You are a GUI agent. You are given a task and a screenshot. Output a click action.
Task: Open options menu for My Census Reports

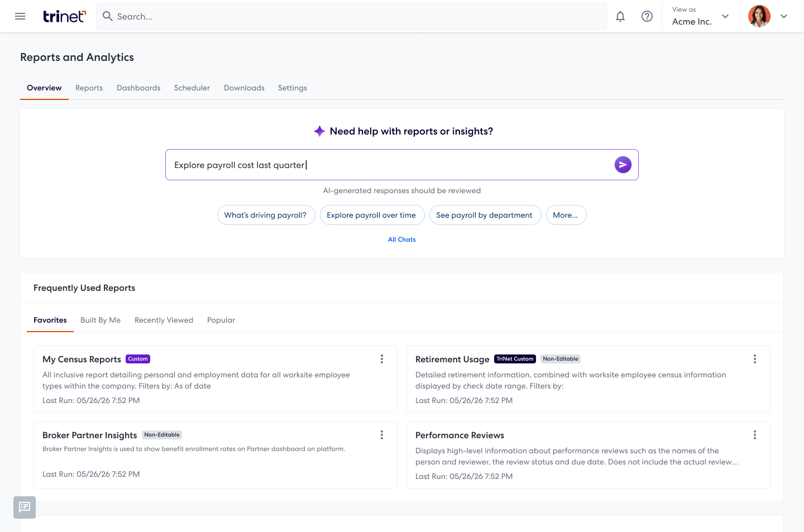pos(382,359)
